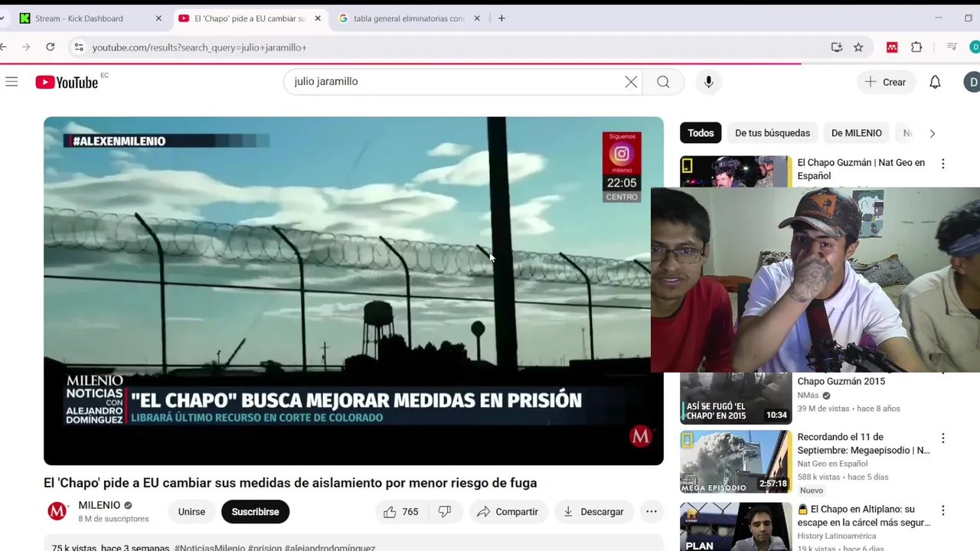Switch to Stream - Kick Dashboard tab
The height and width of the screenshot is (551, 980).
79,18
